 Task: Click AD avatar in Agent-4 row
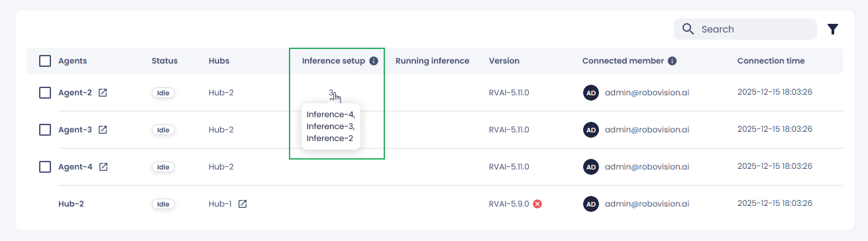(x=590, y=167)
